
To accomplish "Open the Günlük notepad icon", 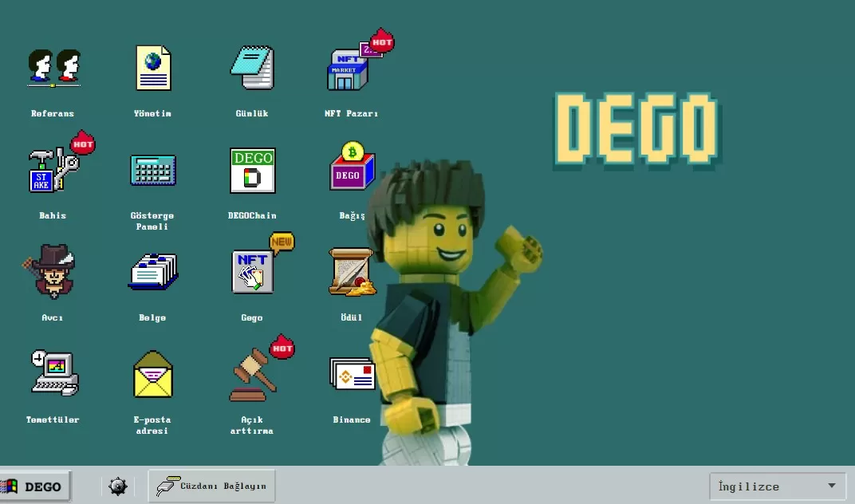I will 252,68.
